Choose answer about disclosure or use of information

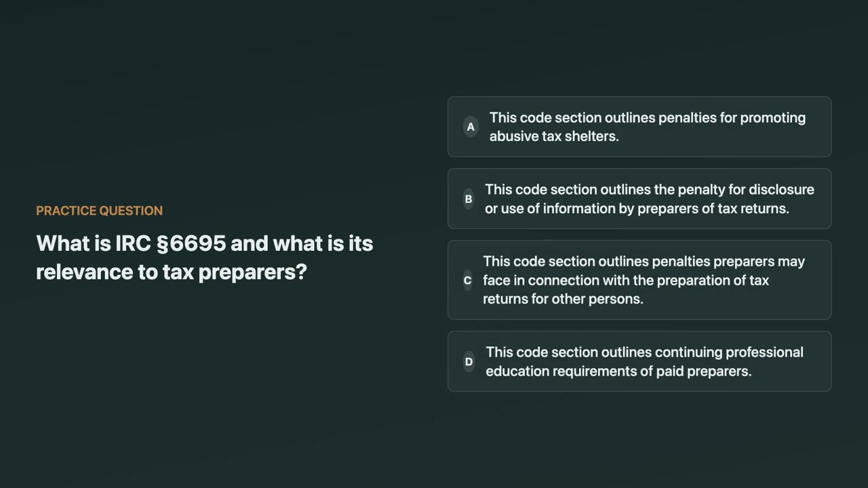[639, 199]
